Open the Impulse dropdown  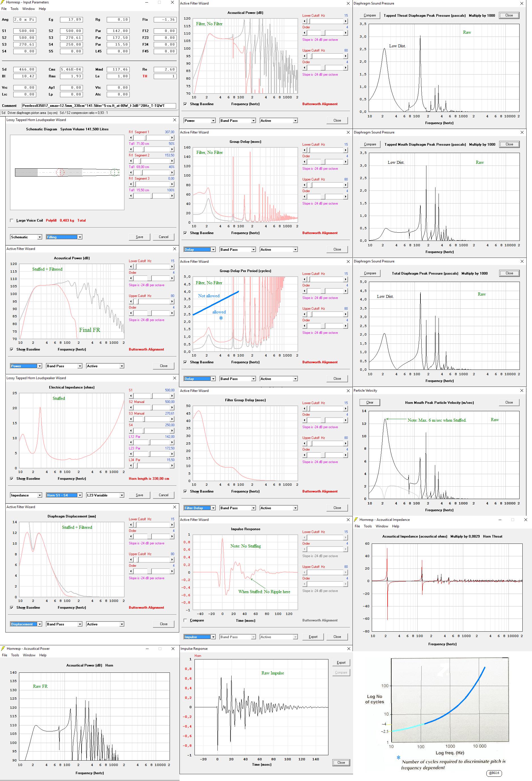click(x=200, y=637)
